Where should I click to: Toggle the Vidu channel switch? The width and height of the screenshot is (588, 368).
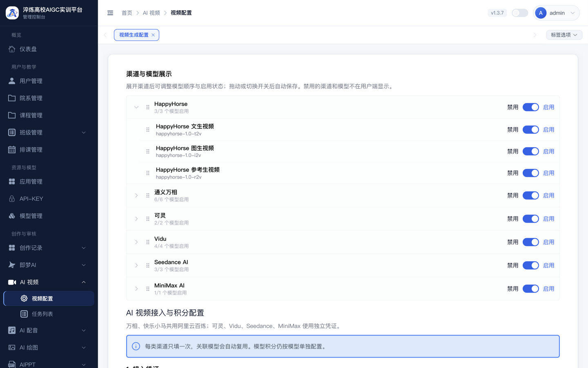coord(531,242)
